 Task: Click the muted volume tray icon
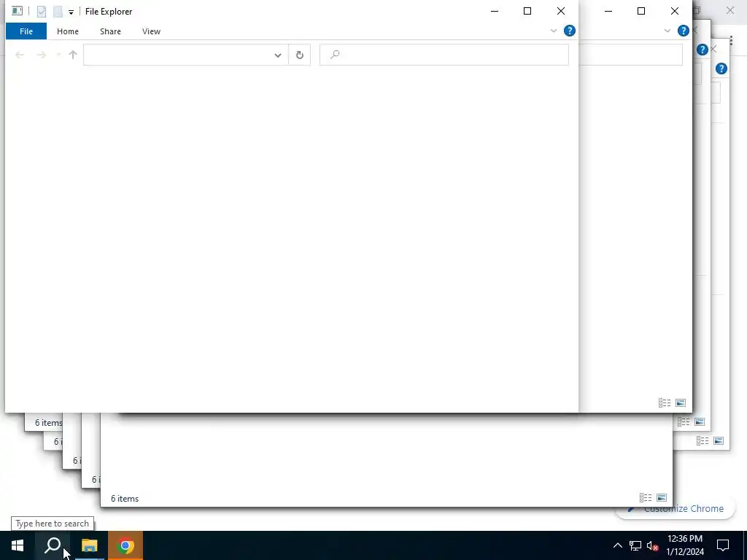(x=653, y=545)
